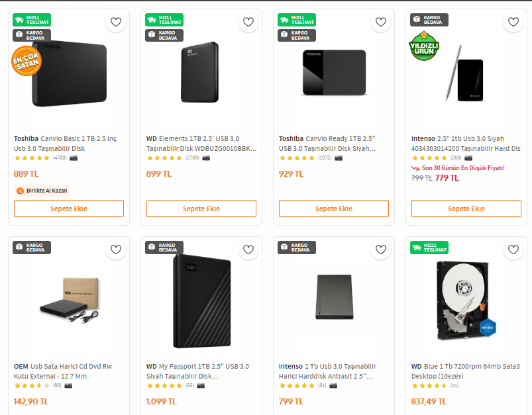Image resolution: width=532 pixels, height=415 pixels.
Task: Favorite the Toshiba Canvio Basic with heart icon
Action: [x=116, y=23]
